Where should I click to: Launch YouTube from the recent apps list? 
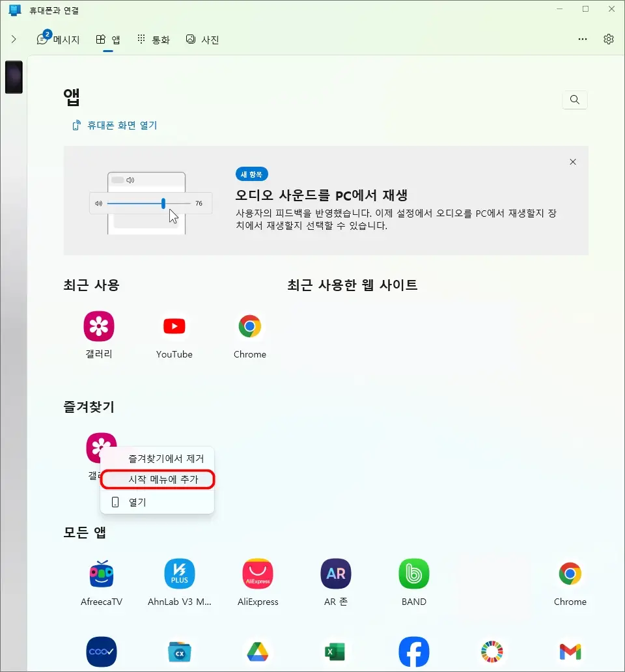(174, 326)
